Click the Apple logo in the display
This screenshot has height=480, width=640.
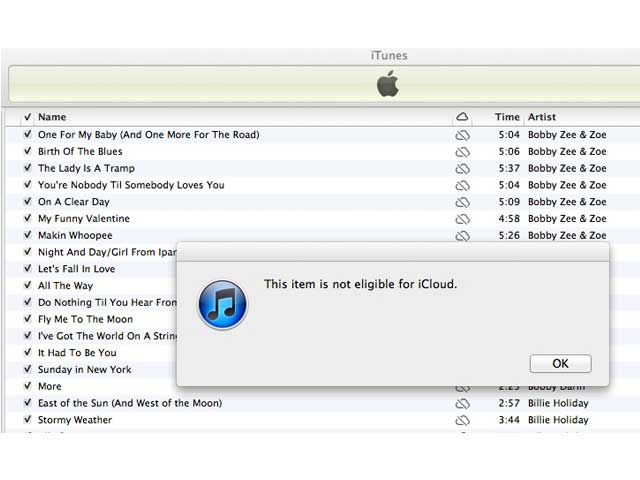(387, 84)
